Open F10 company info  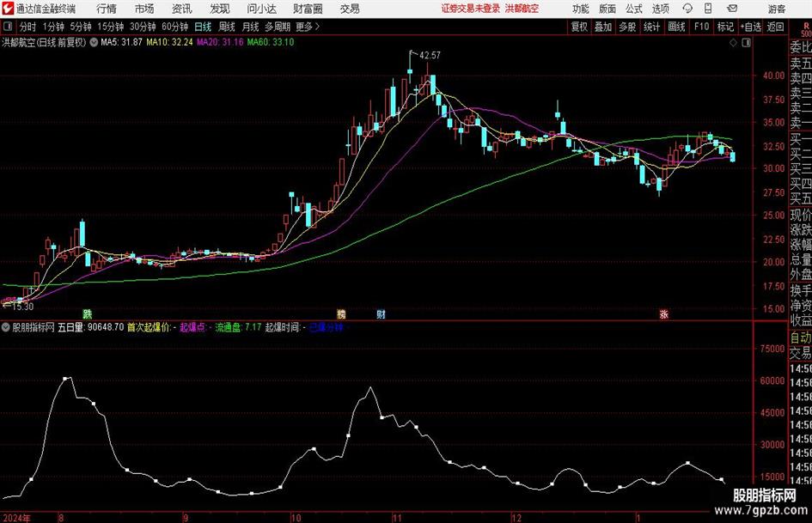click(x=701, y=27)
